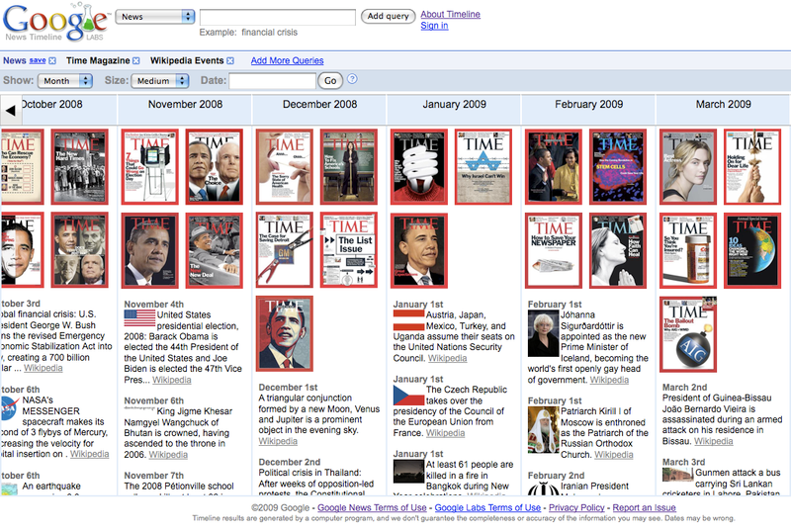Open Wikipedia link for UN Security Council seats event
This screenshot has height=532, width=791.
click(448, 358)
